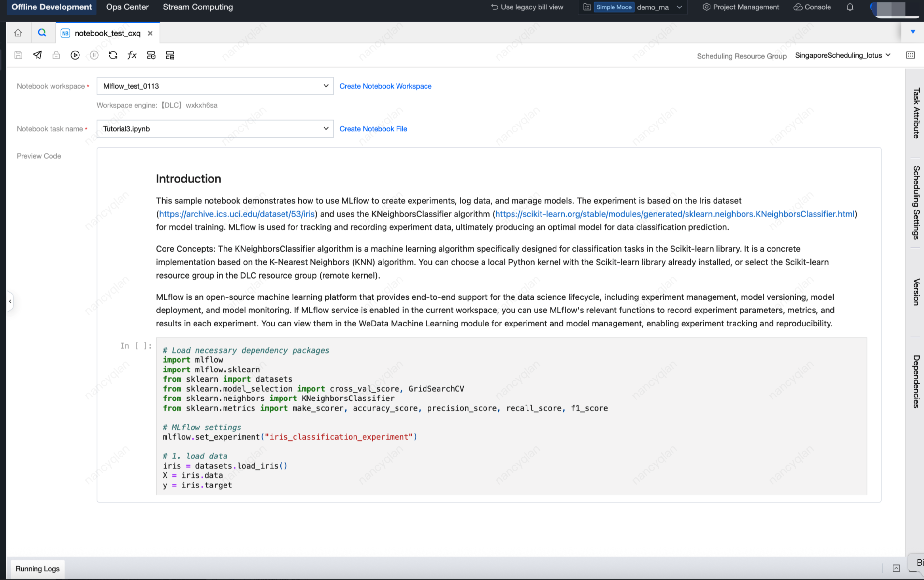The width and height of the screenshot is (924, 580).
Task: Click the home icon tab
Action: [18, 33]
